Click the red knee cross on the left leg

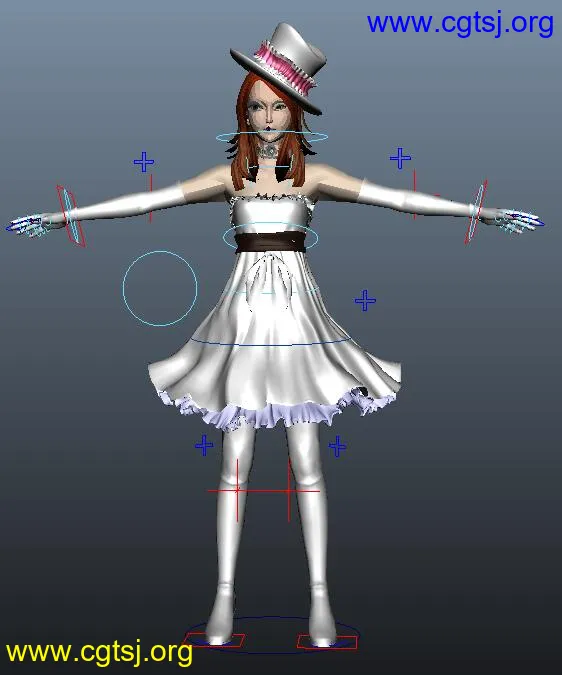click(237, 490)
